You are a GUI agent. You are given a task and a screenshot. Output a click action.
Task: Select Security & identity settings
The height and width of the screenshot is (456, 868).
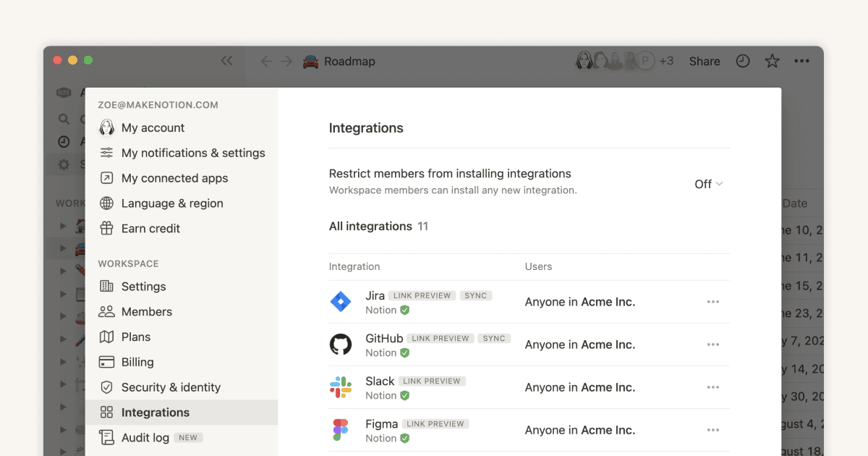click(x=171, y=387)
